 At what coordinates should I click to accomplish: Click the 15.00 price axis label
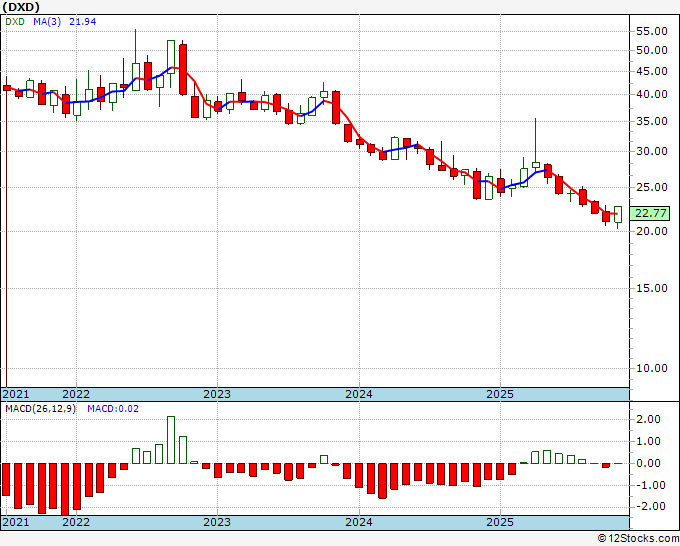point(651,288)
